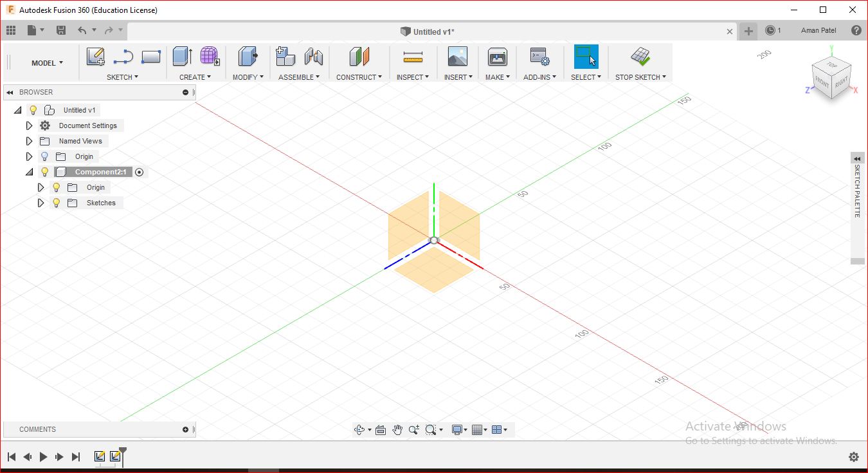Screen dimensions: 868x473
Task: Expand the COMMENTS panel plus button
Action: click(x=185, y=429)
